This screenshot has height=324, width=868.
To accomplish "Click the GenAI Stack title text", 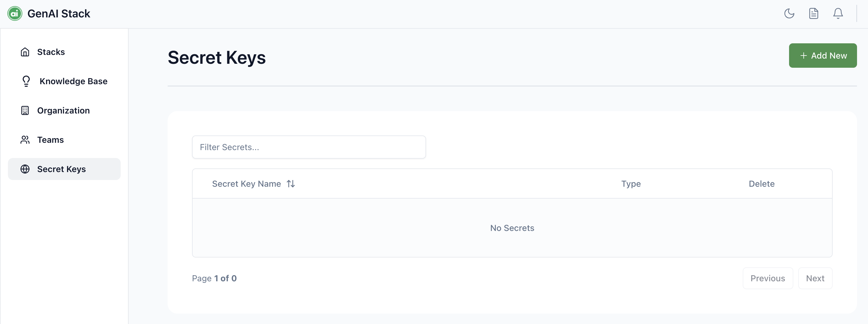I will tap(59, 13).
